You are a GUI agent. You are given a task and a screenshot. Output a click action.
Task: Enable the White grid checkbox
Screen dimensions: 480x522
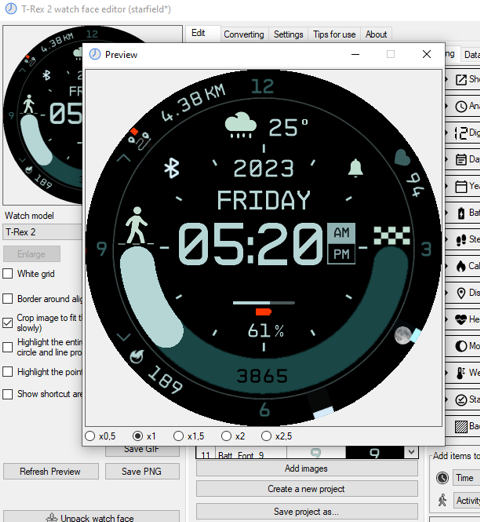[x=7, y=274]
